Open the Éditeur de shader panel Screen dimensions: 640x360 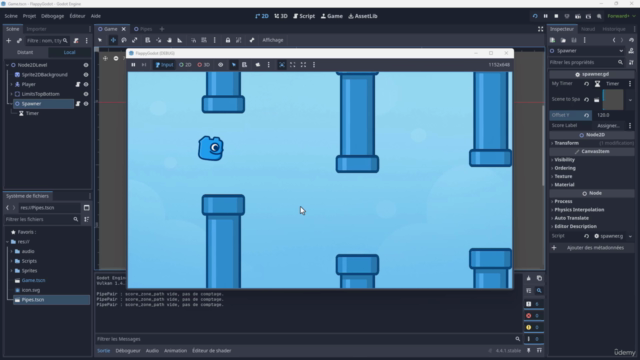pyautogui.click(x=211, y=351)
